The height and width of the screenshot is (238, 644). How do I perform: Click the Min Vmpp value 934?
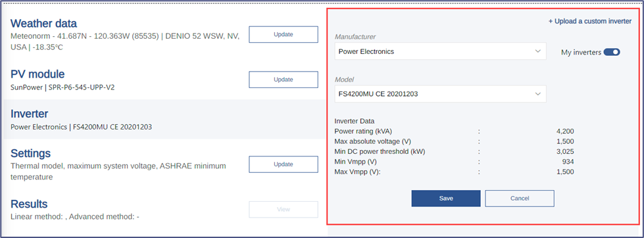[x=568, y=162]
